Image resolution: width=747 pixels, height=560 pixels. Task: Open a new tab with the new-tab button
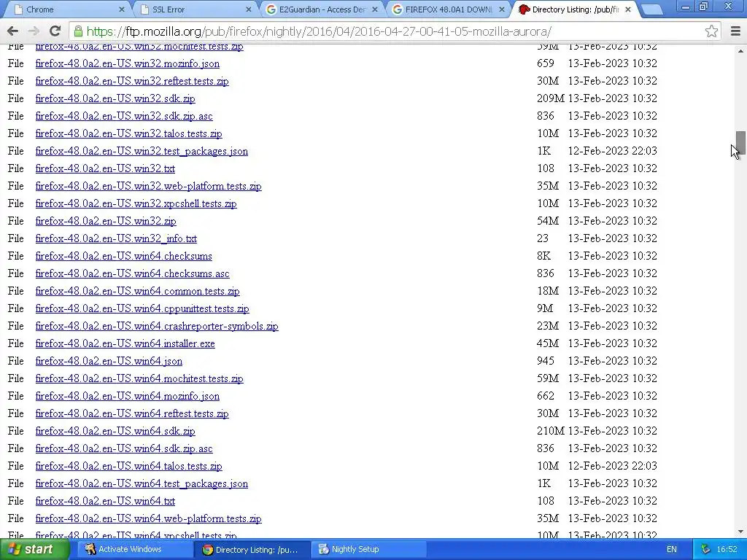(651, 9)
